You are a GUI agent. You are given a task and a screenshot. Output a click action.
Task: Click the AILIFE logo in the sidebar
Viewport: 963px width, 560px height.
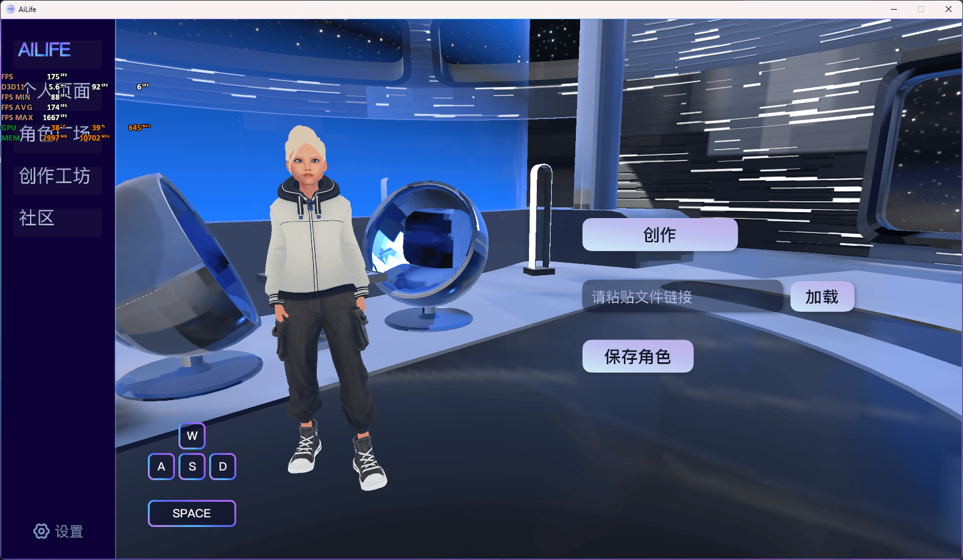coord(44,50)
